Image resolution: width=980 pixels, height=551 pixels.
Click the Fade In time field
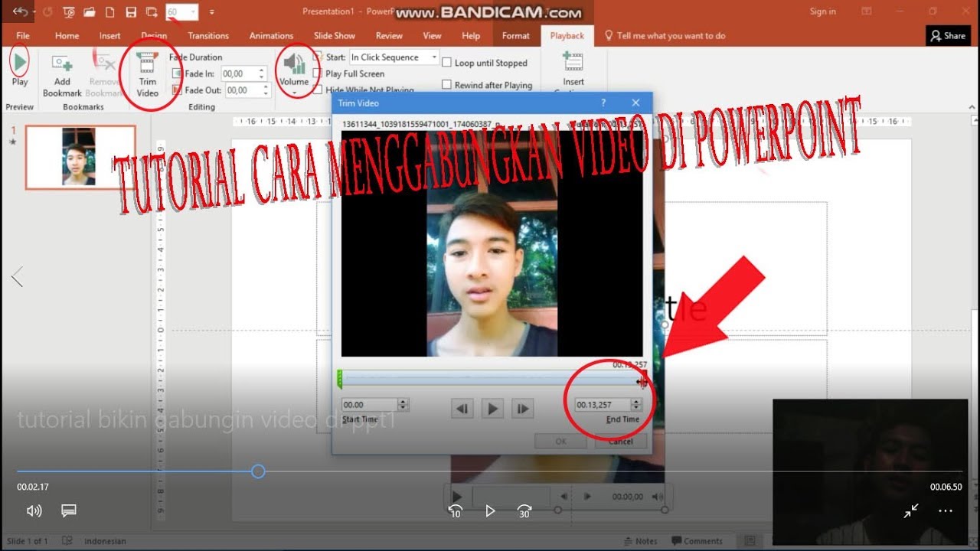(239, 73)
